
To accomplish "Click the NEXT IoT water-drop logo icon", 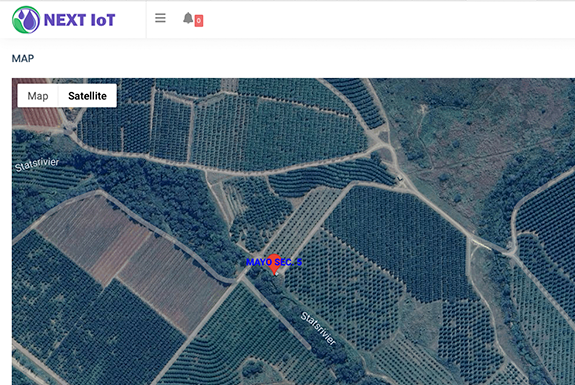I will coord(26,20).
